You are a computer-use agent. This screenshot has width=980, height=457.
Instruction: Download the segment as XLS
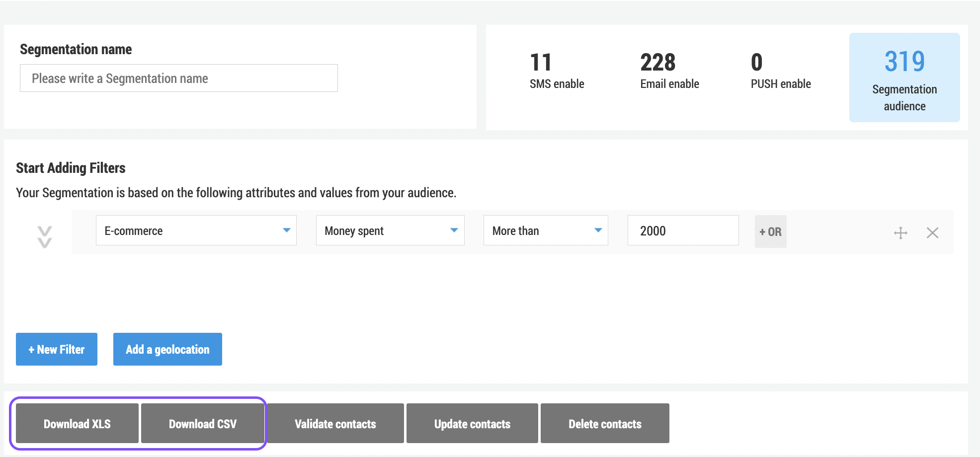pos(77,423)
